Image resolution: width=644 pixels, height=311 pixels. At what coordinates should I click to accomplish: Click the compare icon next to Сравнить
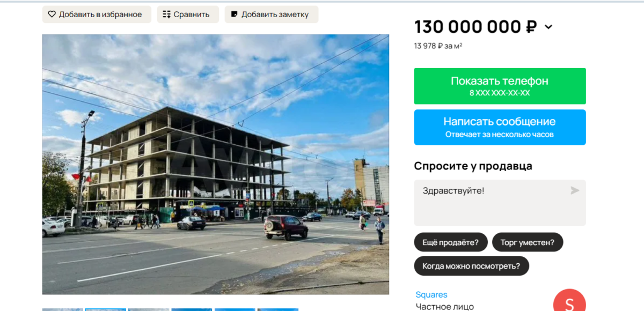pyautogui.click(x=166, y=14)
